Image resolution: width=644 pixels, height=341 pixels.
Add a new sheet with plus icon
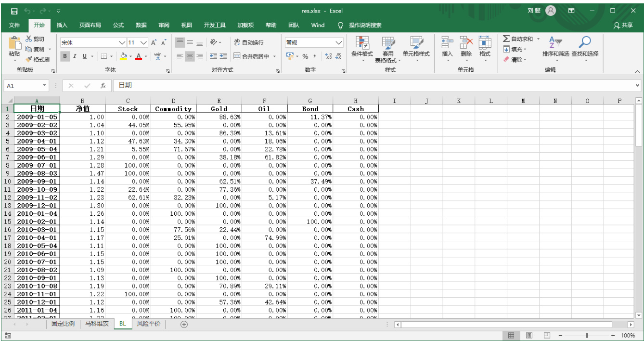(183, 325)
